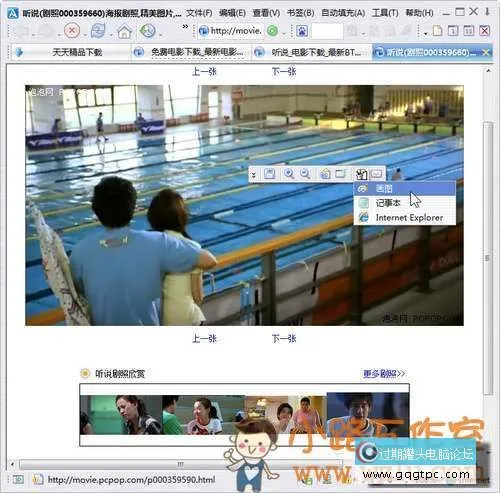Viewport: 500px width, 493px height.
Task: Close the active 听说(剧照000359660) tab
Action: pyautogui.click(x=486, y=52)
